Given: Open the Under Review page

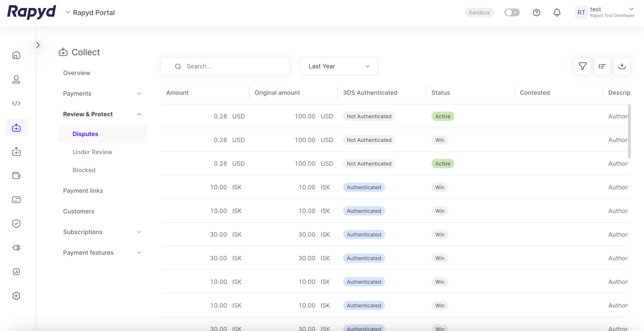Looking at the screenshot, I should 92,152.
